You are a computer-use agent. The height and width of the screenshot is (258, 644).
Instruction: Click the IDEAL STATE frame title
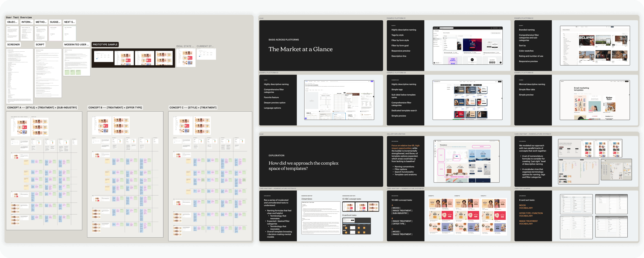185,46
